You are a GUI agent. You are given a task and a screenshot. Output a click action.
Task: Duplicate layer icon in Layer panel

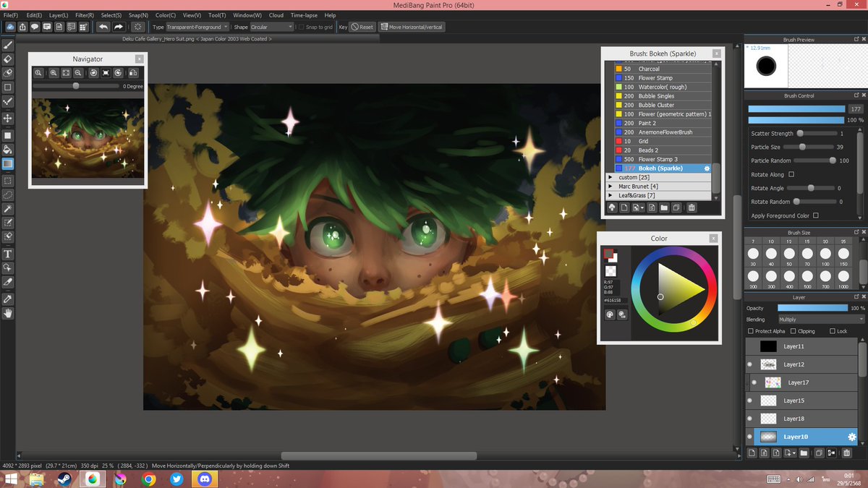click(819, 453)
